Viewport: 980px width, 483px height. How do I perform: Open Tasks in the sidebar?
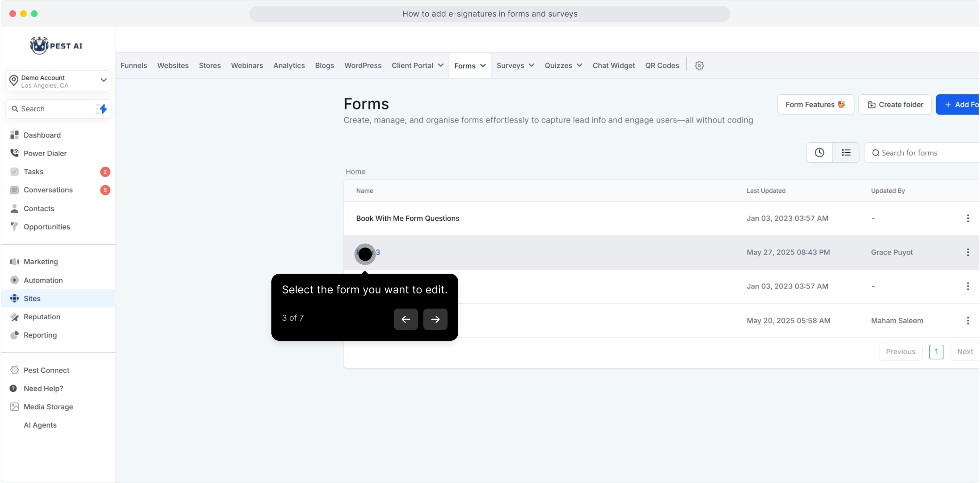tap(34, 172)
